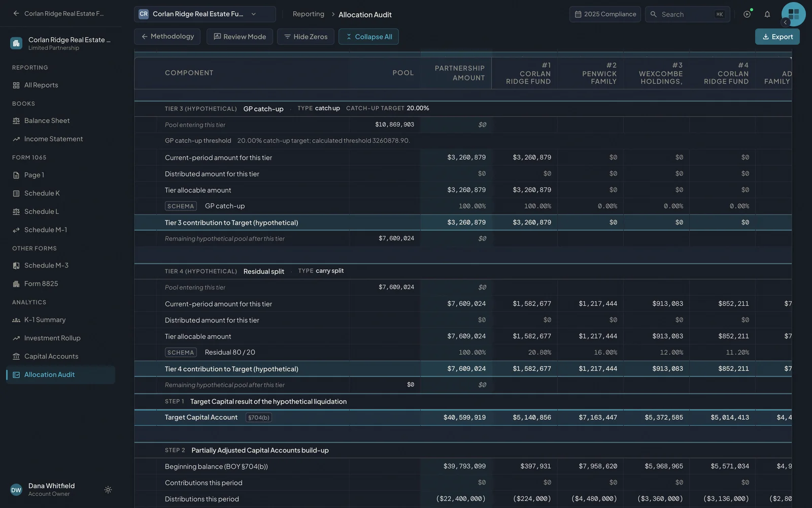This screenshot has width=812, height=508.
Task: Open All Reports in the sidebar
Action: point(61,85)
